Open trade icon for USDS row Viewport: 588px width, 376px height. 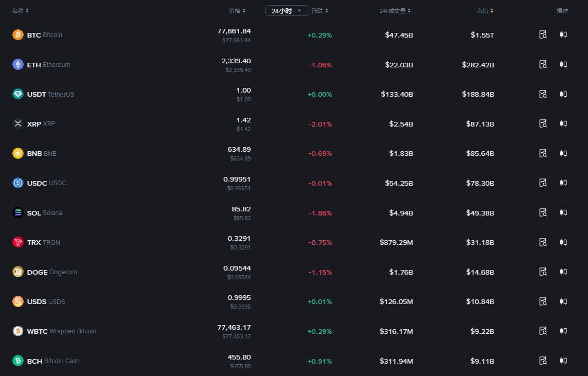point(563,301)
